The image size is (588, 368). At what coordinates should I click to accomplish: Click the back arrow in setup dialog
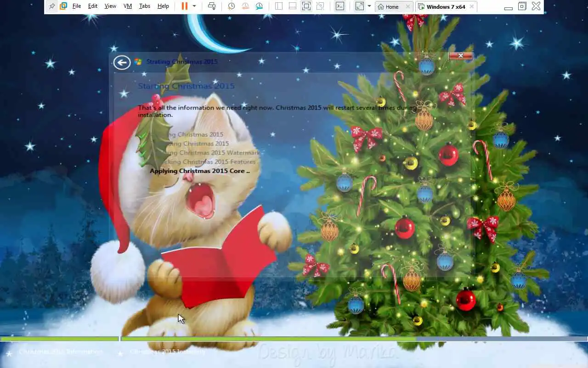(x=122, y=62)
